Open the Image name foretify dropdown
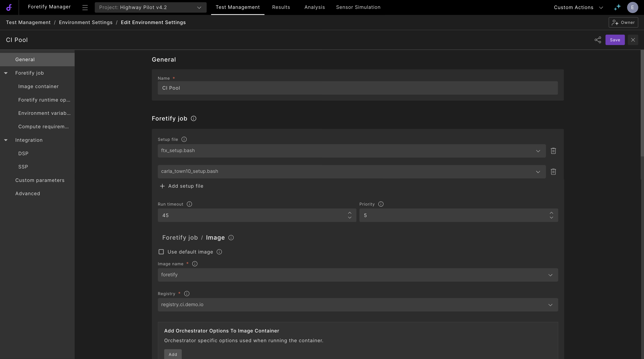644x359 pixels. tap(358, 275)
